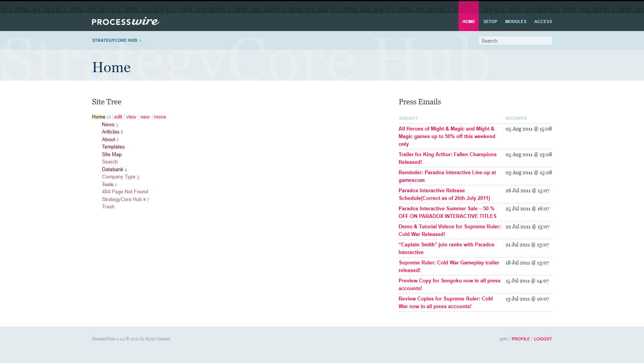Image resolution: width=644 pixels, height=363 pixels.
Task: Click the new action for Home
Action: (145, 117)
